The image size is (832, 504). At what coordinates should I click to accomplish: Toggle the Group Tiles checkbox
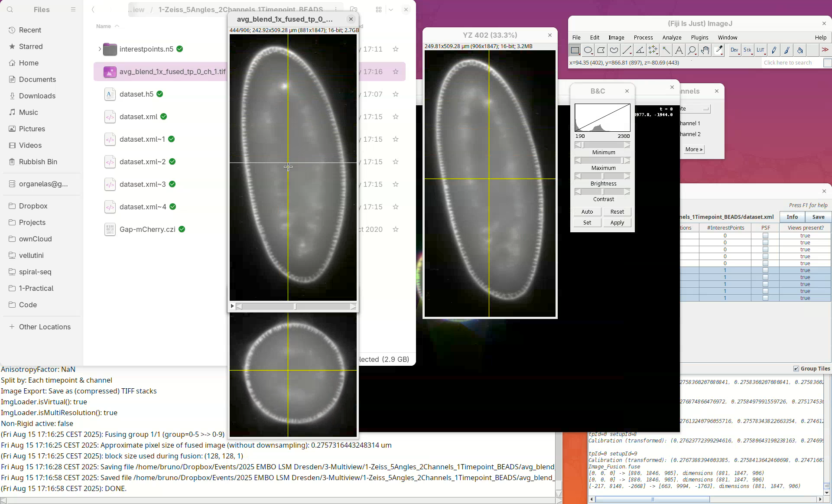click(x=796, y=369)
